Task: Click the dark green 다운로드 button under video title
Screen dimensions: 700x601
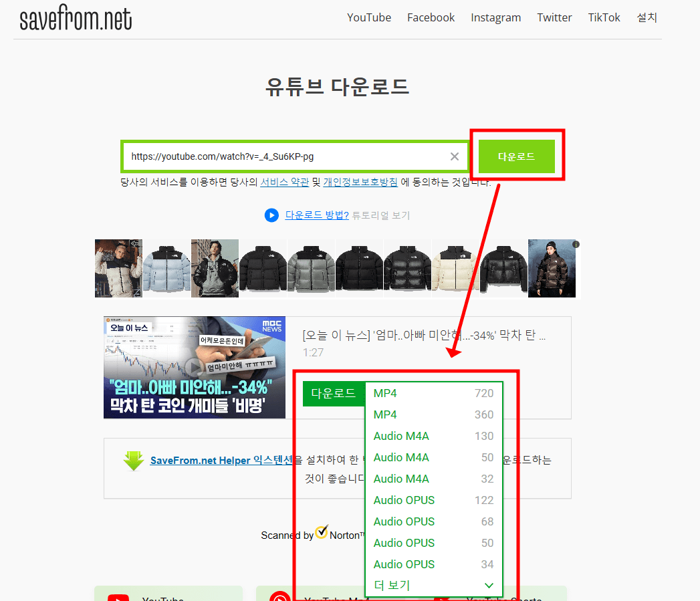Action: coord(334,393)
